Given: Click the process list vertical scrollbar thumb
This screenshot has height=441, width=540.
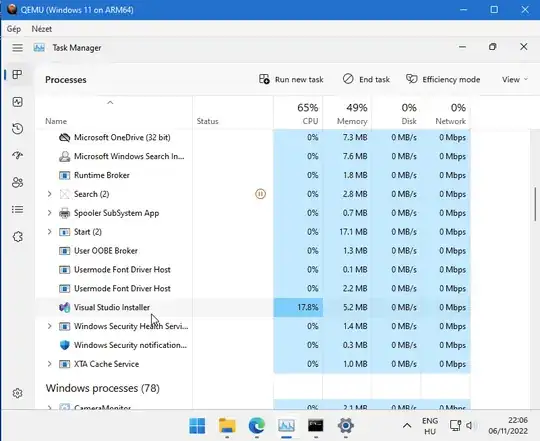Looking at the screenshot, I should coord(535,204).
